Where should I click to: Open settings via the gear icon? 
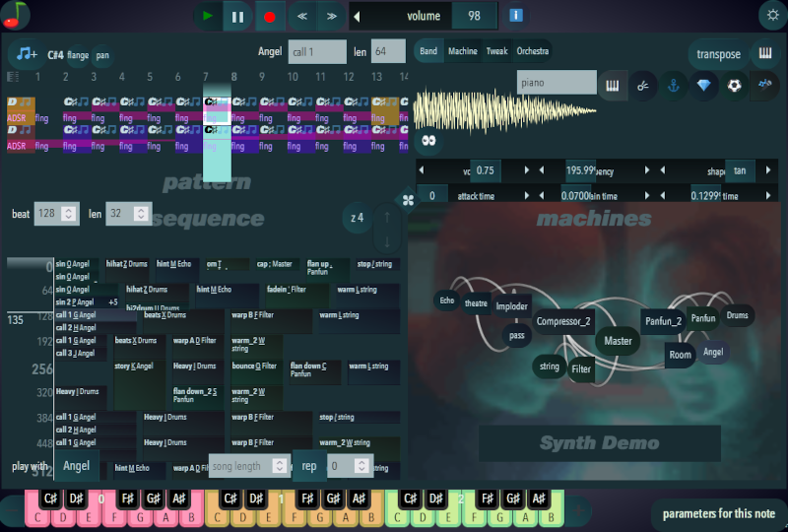tap(772, 15)
